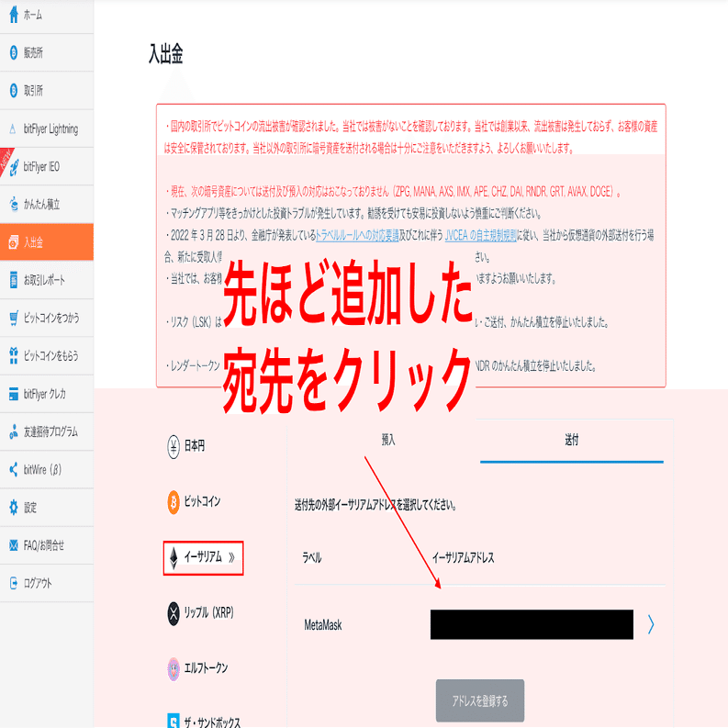The image size is (728, 728).
Task: Click the 設定 gear icon
Action: [14, 507]
